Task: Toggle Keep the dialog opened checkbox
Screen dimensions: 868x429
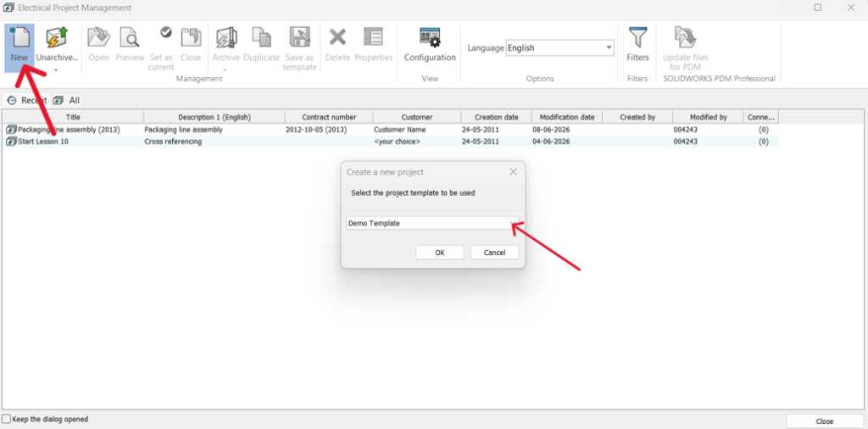Action: click(x=7, y=419)
